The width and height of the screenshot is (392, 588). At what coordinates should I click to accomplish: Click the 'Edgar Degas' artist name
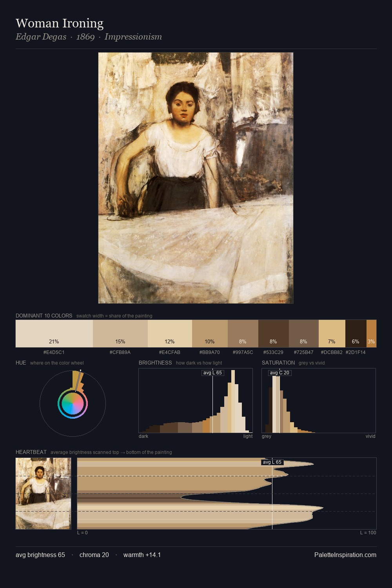pyautogui.click(x=41, y=37)
